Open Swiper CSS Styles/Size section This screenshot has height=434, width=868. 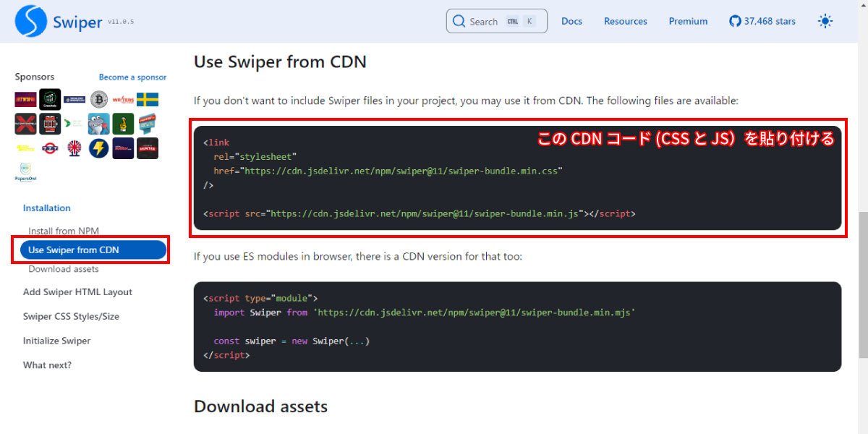pyautogui.click(x=71, y=316)
